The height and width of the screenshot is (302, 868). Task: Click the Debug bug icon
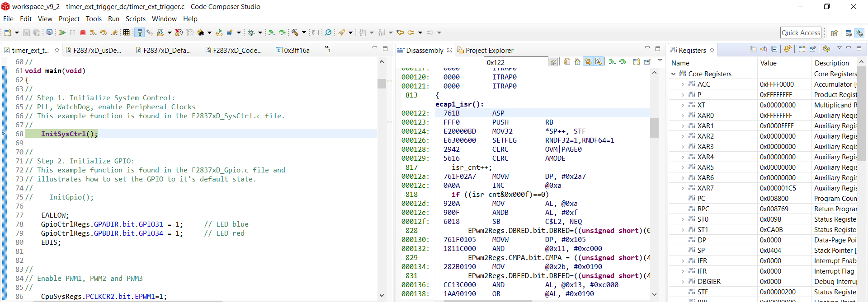click(251, 33)
